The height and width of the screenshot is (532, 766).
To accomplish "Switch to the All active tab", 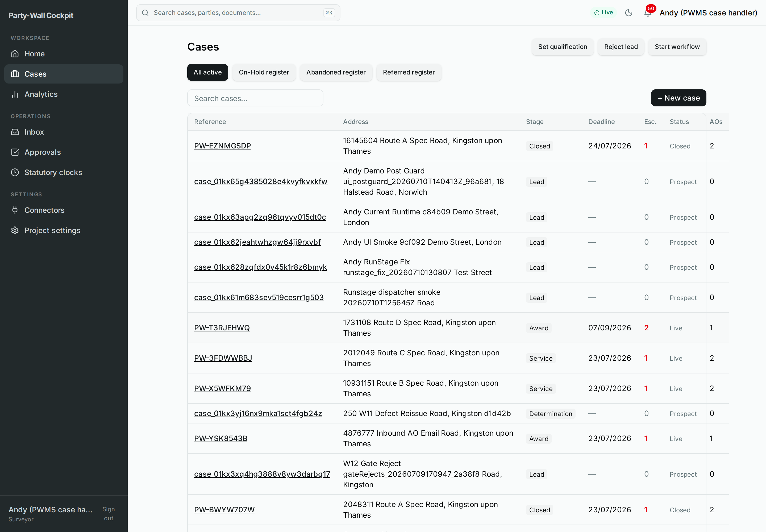I will tap(208, 72).
